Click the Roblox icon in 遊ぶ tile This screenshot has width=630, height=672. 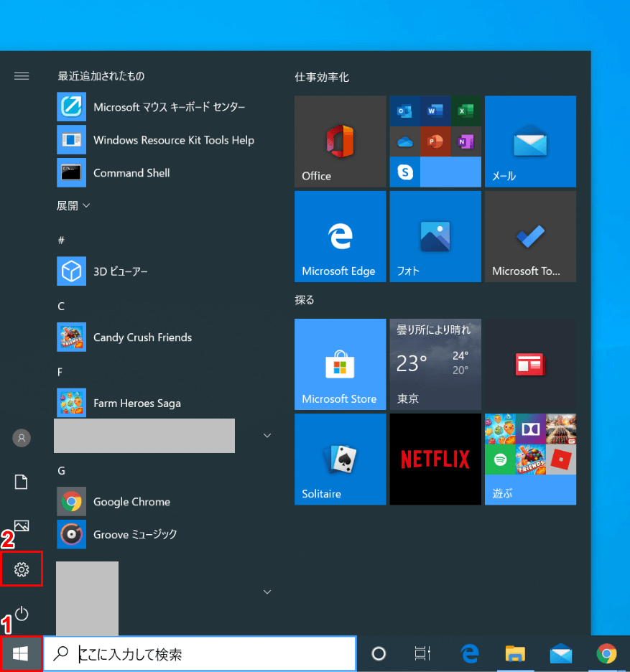click(561, 459)
